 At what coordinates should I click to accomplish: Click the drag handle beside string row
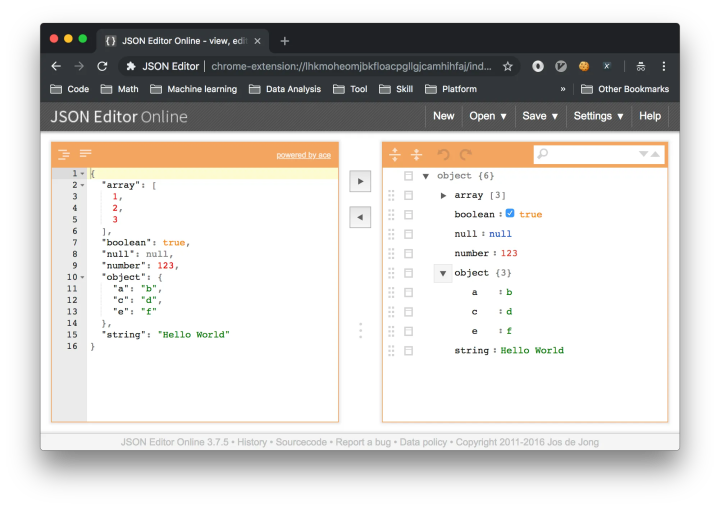[x=391, y=350]
